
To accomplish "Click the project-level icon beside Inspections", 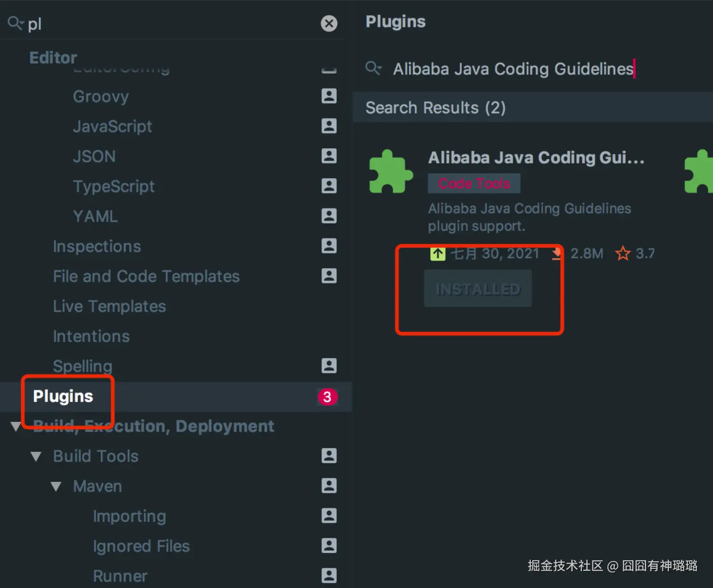I will [329, 245].
